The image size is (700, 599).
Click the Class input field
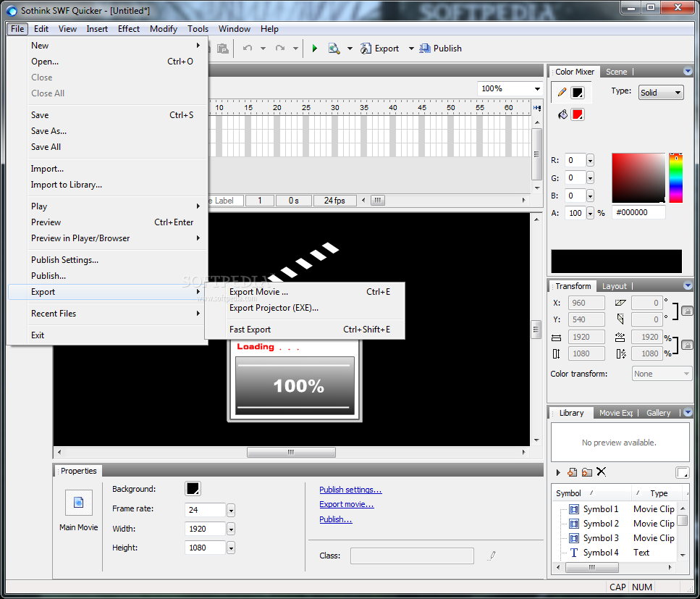412,556
